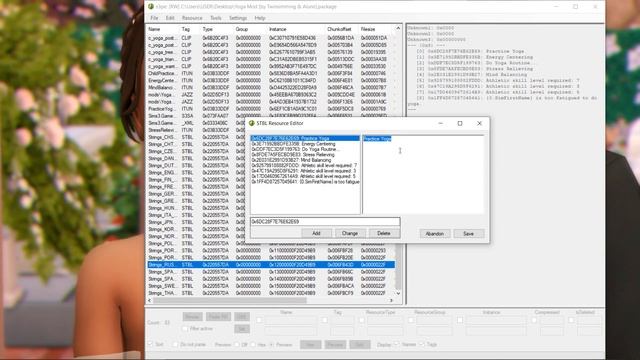Click the string value text area with Practice Yoga
The width and height of the screenshot is (640, 360).
[423, 174]
